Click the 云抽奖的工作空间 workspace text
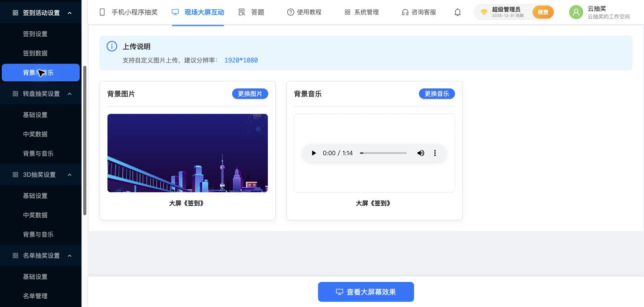644x307 pixels. point(608,17)
